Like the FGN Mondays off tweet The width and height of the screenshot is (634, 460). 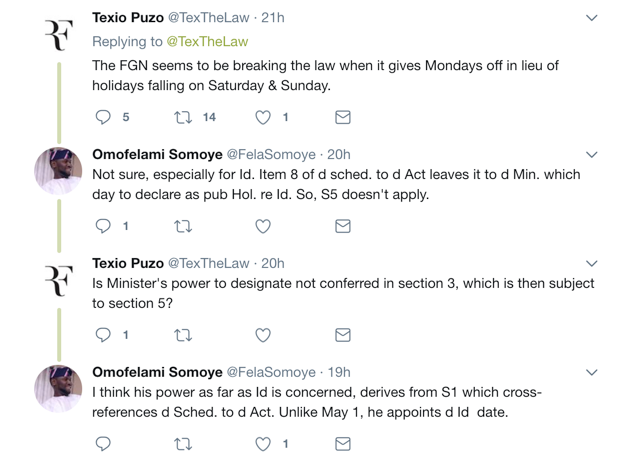(263, 117)
